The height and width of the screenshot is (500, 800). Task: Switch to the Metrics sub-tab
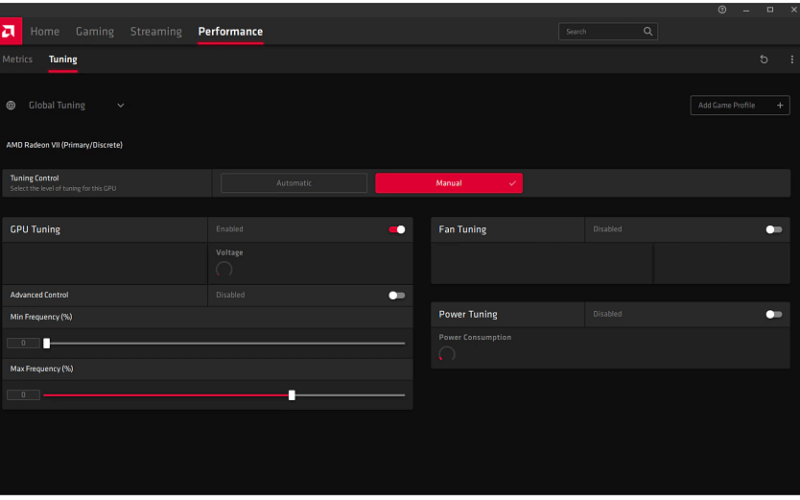coord(17,59)
